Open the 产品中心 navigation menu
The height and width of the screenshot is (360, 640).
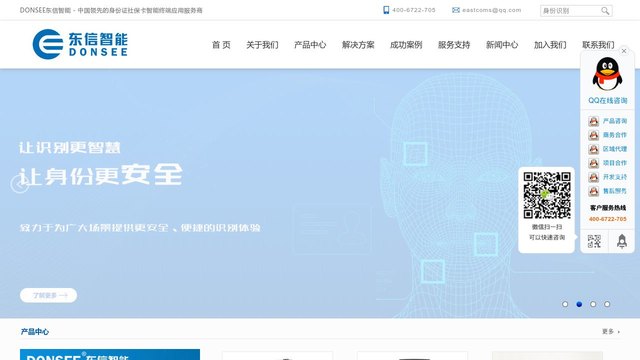[x=310, y=45]
